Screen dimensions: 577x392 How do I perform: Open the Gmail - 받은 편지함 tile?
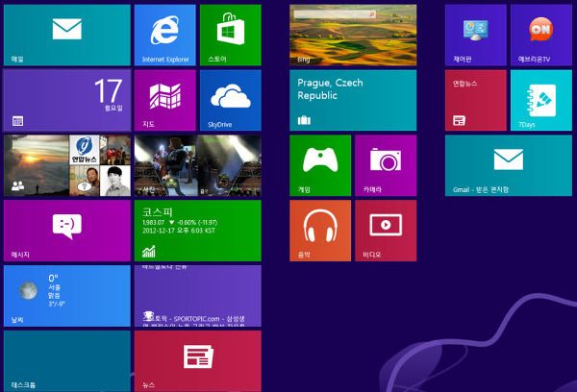(x=508, y=165)
